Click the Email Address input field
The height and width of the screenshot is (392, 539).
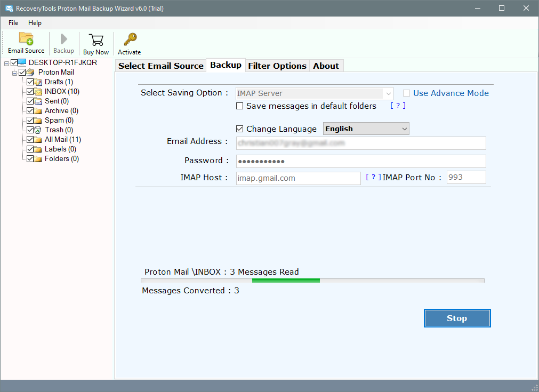361,143
